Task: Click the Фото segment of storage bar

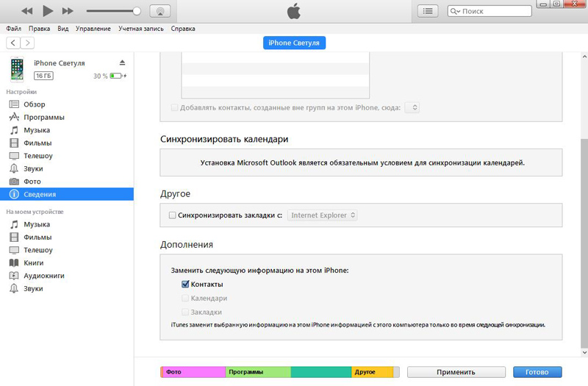Action: coord(194,372)
